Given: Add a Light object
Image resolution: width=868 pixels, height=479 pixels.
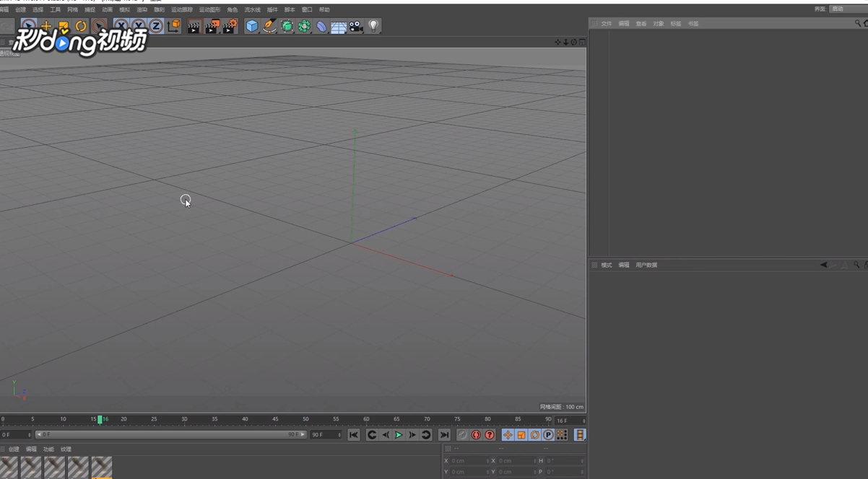Looking at the screenshot, I should tap(373, 27).
